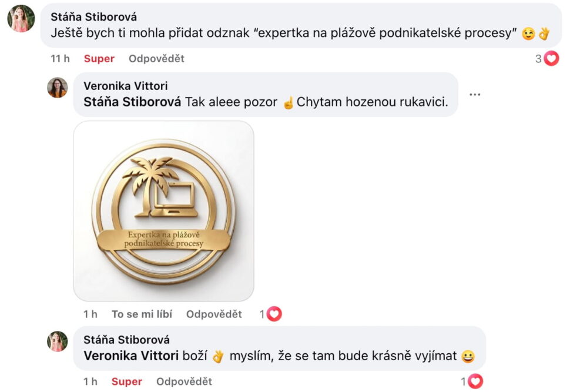
Task: Toggle Super reaction on bottom reply
Action: 126,381
